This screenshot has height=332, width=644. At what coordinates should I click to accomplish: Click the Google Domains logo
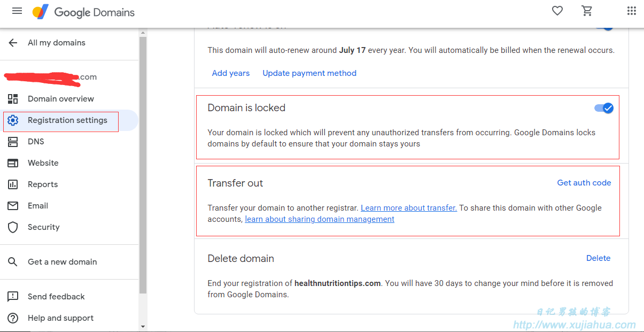pyautogui.click(x=83, y=12)
